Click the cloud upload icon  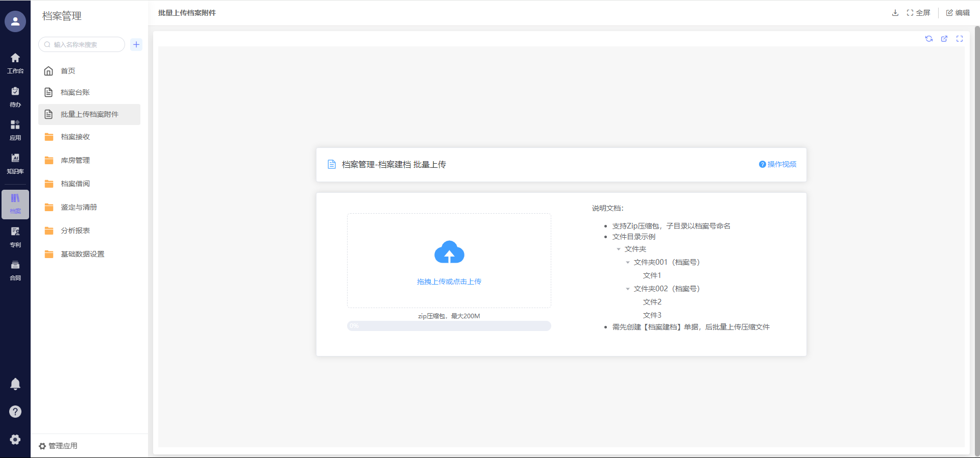click(449, 252)
